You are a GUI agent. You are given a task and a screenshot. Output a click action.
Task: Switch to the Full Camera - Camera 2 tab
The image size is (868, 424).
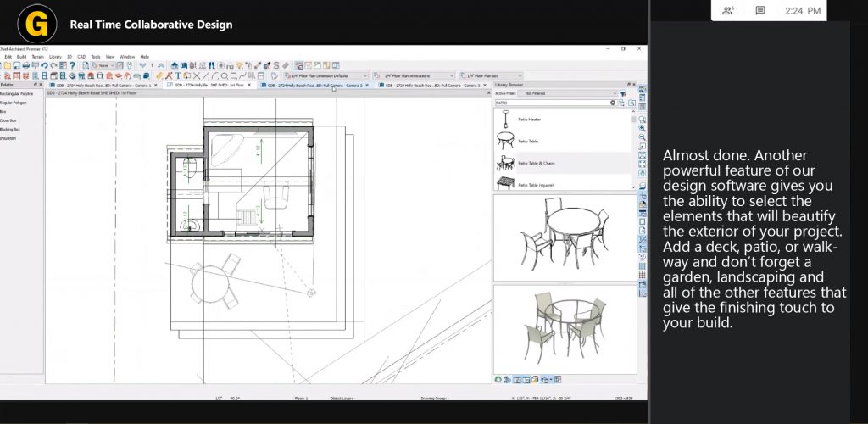tap(314, 86)
